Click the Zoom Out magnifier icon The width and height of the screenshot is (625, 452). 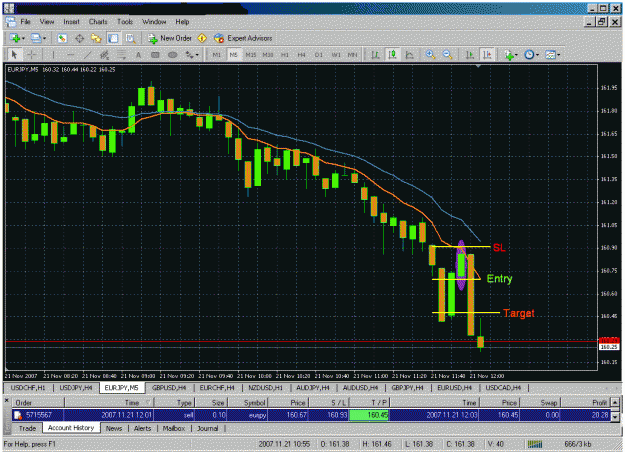pos(447,55)
